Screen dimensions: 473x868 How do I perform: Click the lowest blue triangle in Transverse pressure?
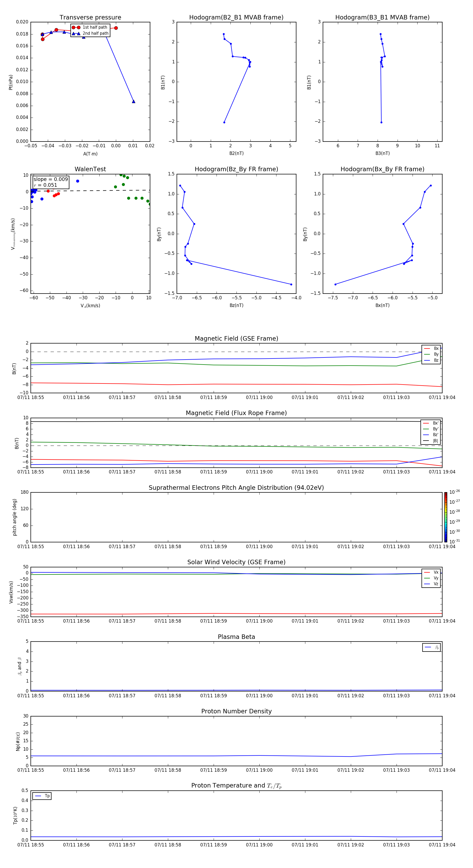coord(133,102)
